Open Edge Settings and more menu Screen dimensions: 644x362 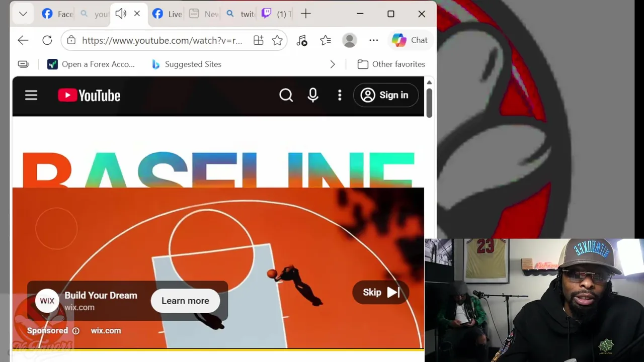coord(373,40)
